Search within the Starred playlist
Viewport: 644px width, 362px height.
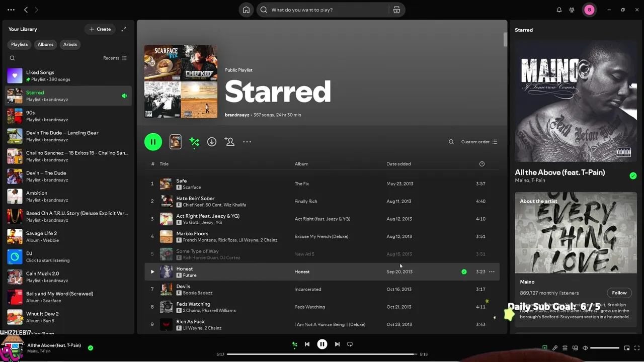pyautogui.click(x=451, y=142)
